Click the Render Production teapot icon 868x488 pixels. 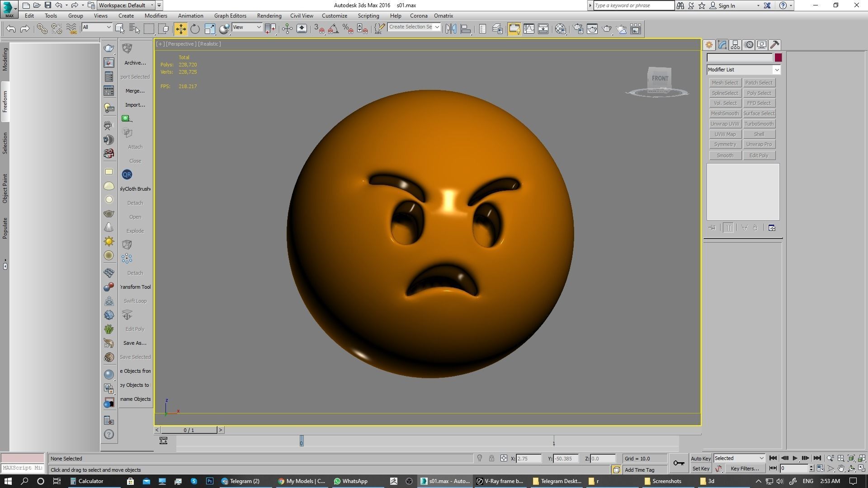607,29
